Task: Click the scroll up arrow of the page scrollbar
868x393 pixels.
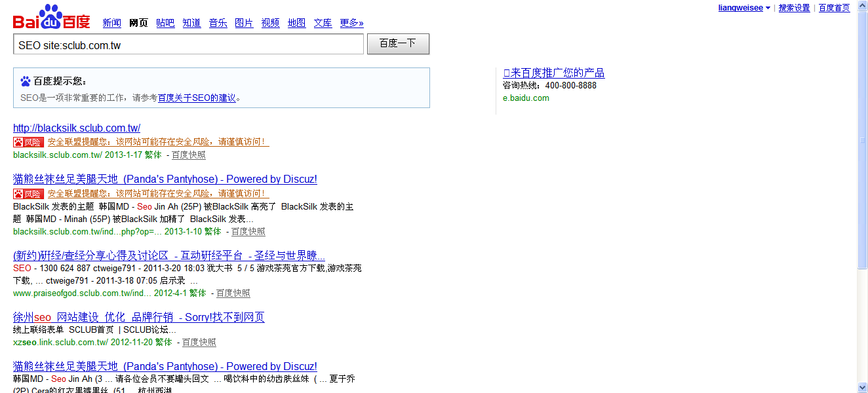Action: (x=862, y=6)
